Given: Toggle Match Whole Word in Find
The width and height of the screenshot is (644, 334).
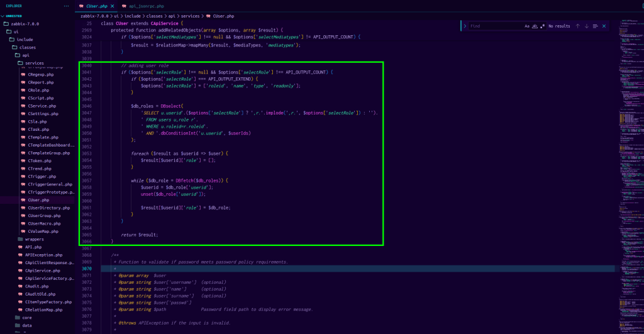Looking at the screenshot, I should [x=535, y=26].
